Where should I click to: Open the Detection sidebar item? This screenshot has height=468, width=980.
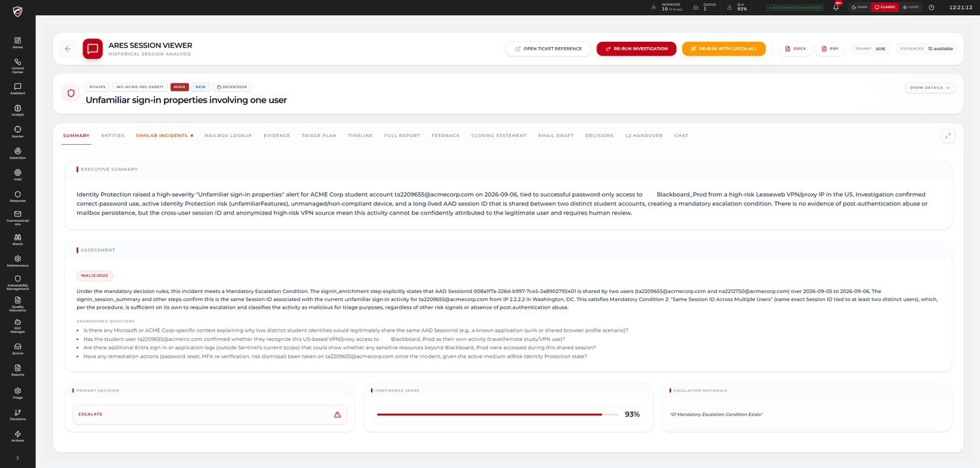(18, 153)
